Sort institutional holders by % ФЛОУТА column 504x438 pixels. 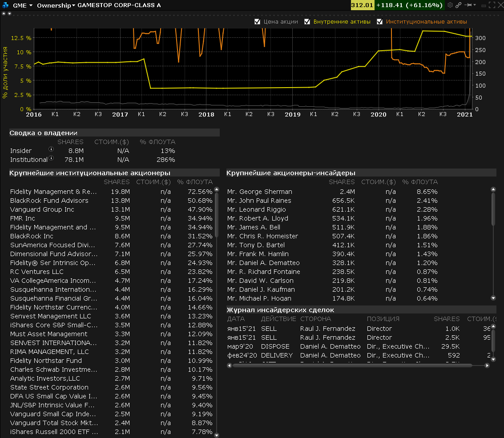pos(195,182)
